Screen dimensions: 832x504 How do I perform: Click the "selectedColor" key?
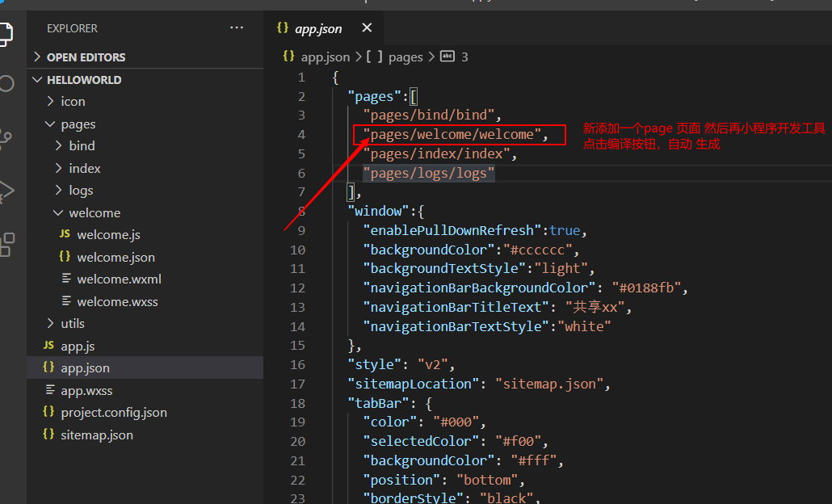(x=421, y=441)
